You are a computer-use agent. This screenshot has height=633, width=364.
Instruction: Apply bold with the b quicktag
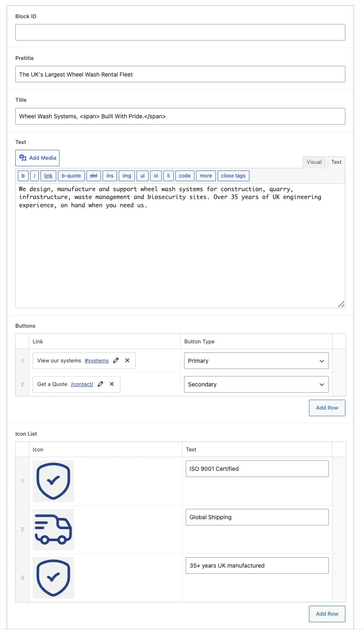(x=23, y=176)
